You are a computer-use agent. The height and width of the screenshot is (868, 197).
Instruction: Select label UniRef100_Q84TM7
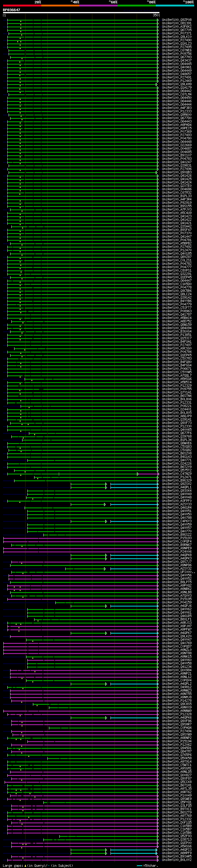[177, 751]
